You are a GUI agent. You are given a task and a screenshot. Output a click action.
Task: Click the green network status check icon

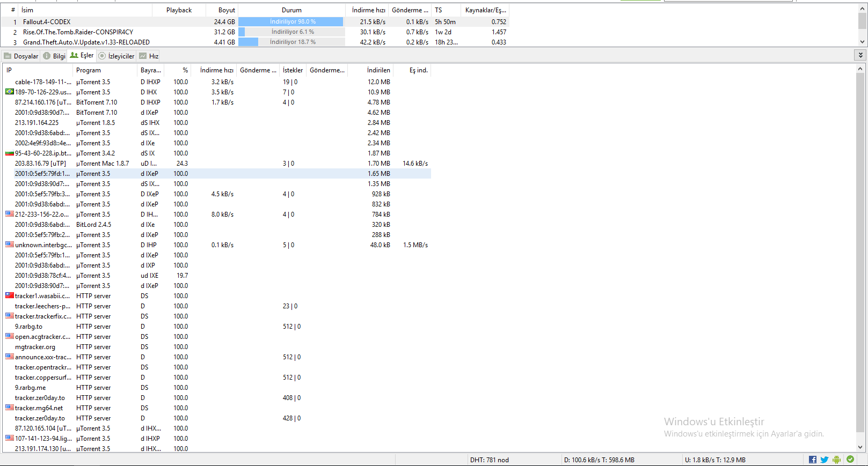tap(850, 459)
